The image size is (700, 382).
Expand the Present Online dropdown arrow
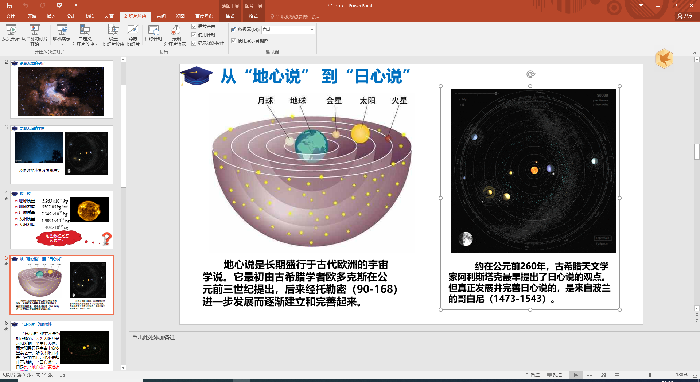(x=62, y=43)
